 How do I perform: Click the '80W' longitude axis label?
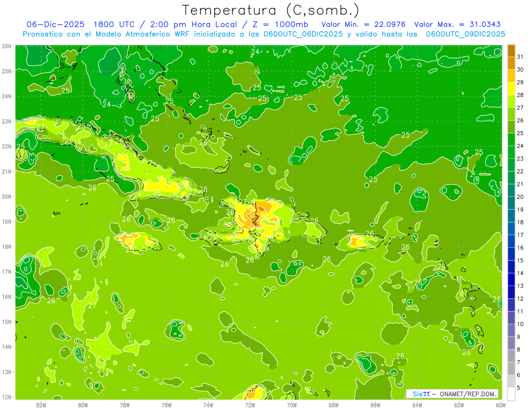point(83,405)
